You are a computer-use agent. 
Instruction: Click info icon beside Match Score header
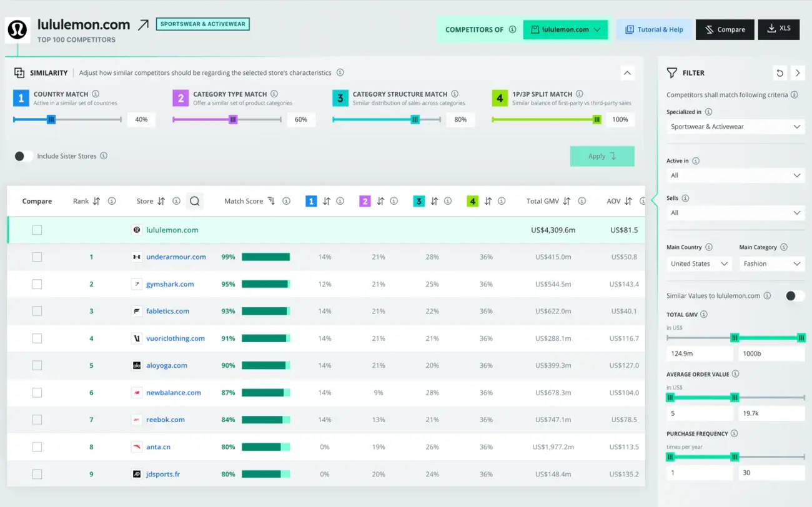pyautogui.click(x=286, y=201)
